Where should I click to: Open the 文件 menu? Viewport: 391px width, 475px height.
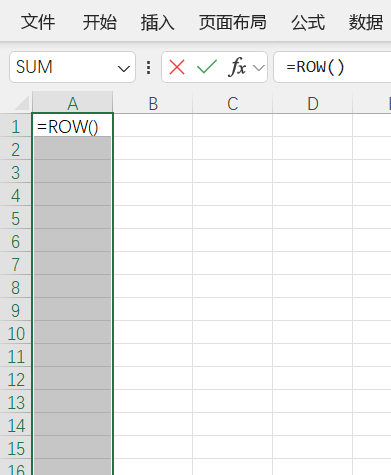tap(38, 22)
